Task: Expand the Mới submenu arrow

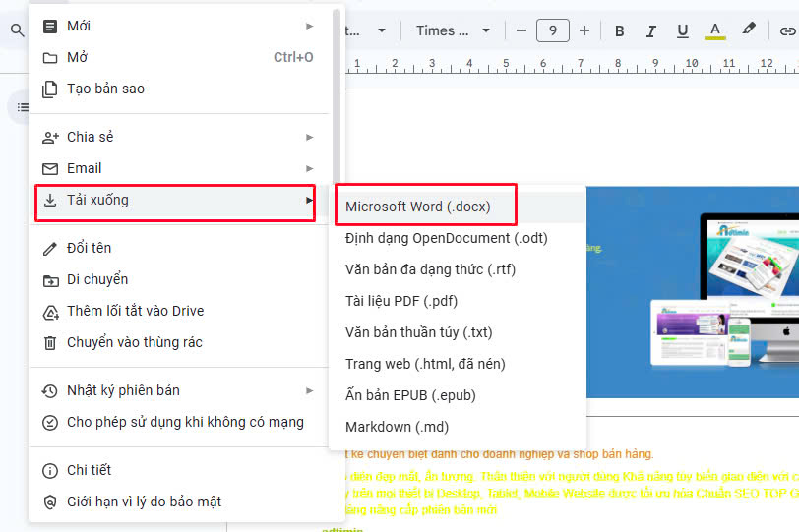Action: [309, 26]
